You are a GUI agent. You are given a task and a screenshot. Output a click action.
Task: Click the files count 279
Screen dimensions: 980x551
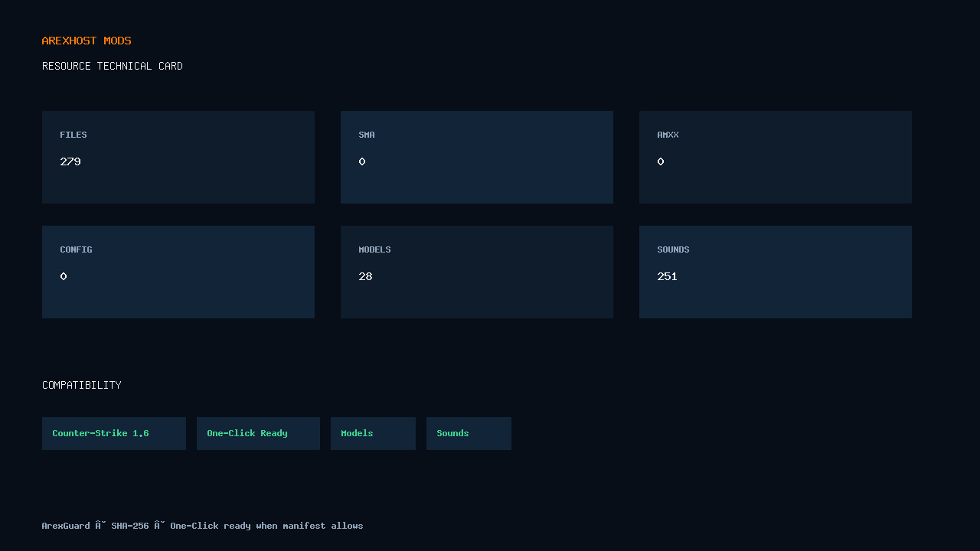(70, 161)
